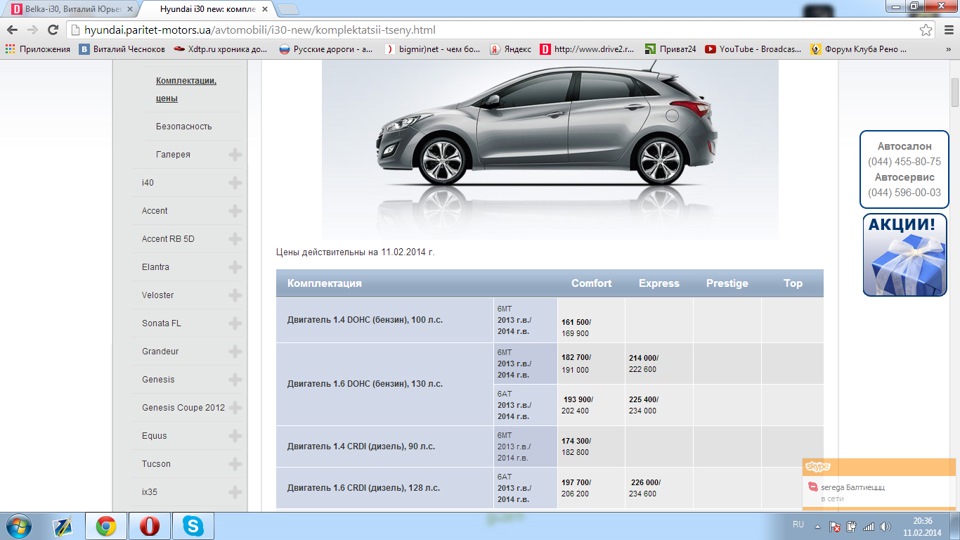Screen dimensions: 960x540
Task: Expand the Equus plus icon
Action: 235,436
